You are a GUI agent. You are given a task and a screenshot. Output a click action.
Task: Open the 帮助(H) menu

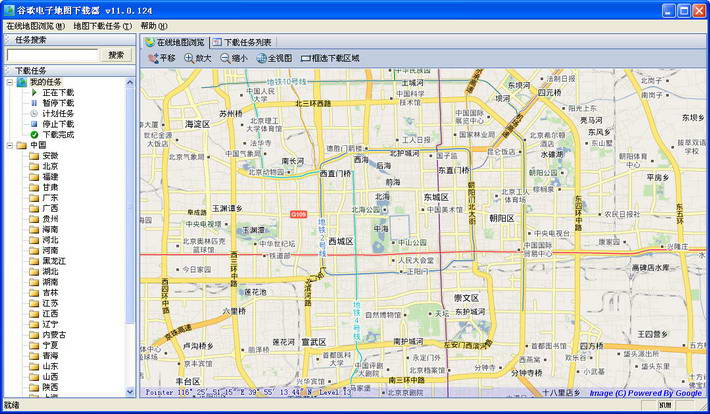tap(154, 26)
